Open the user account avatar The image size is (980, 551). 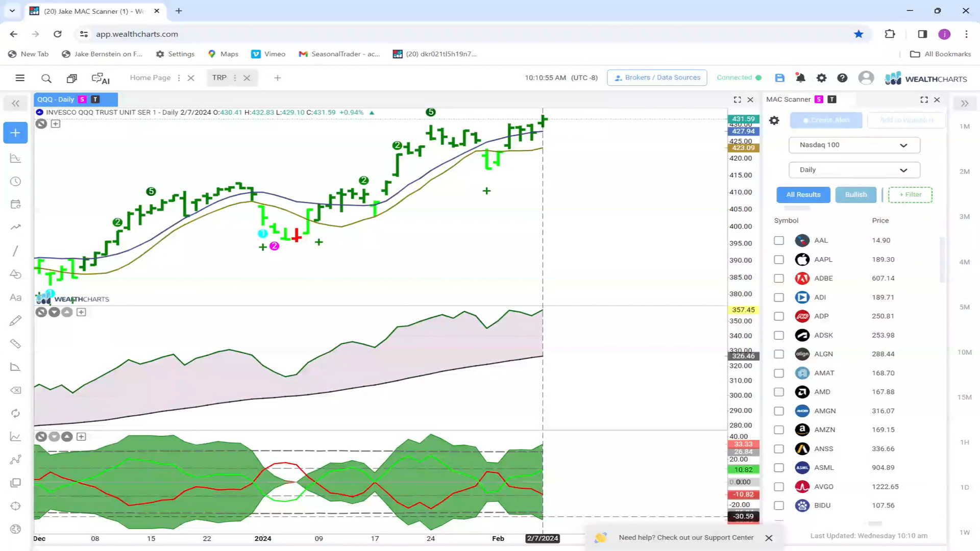tap(866, 78)
